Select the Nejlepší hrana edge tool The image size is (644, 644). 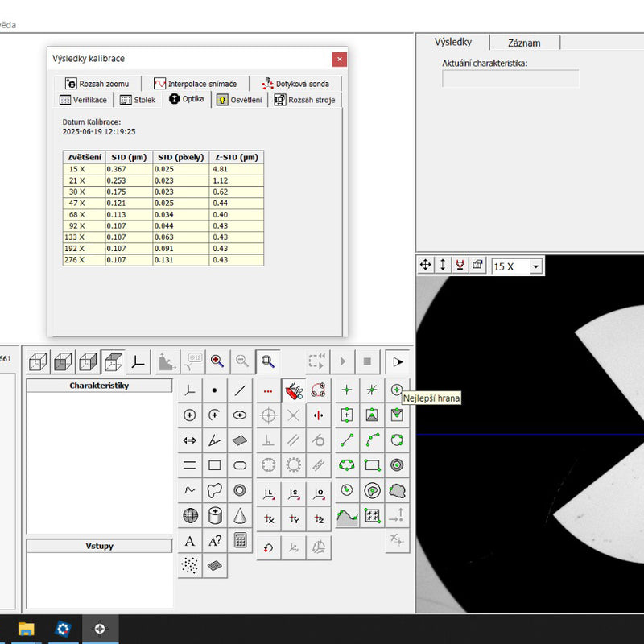[x=396, y=390]
